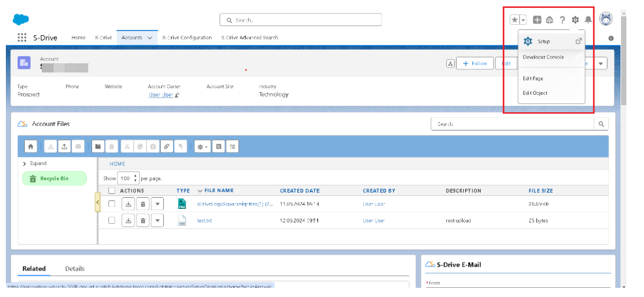644x297 pixels.
Task: Click the Account Files search field
Action: [513, 124]
